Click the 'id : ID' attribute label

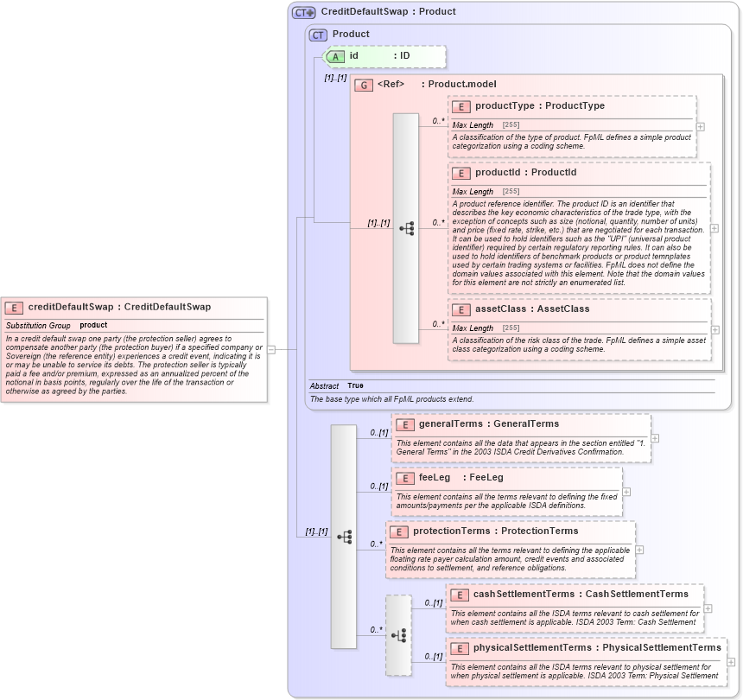click(x=379, y=56)
